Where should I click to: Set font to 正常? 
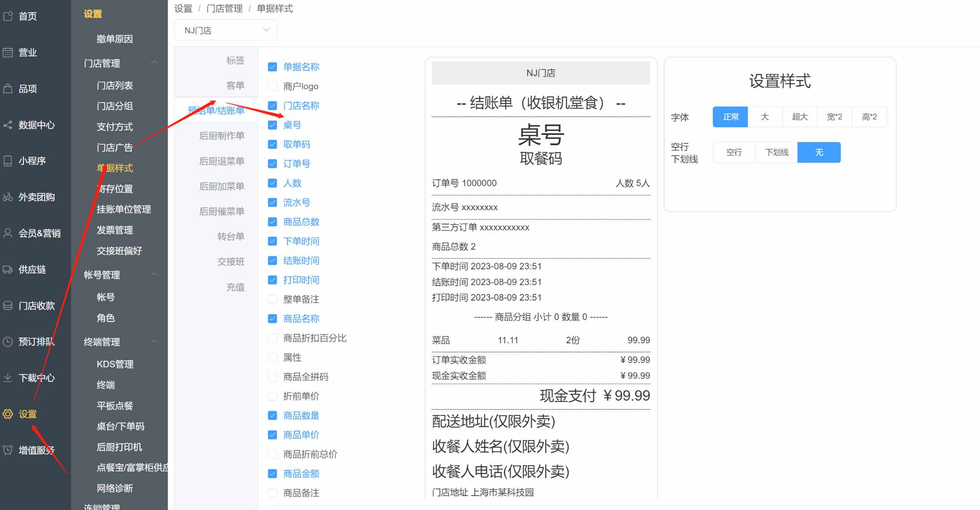click(x=730, y=117)
